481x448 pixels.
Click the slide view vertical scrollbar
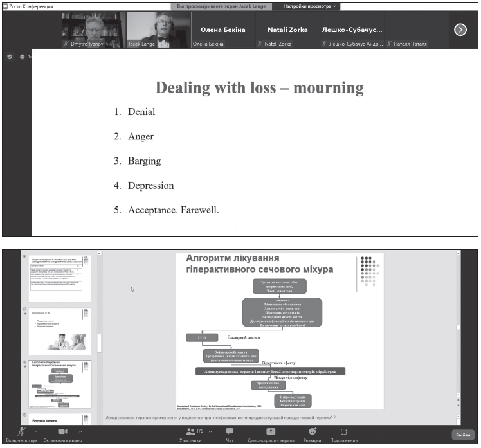click(457, 328)
